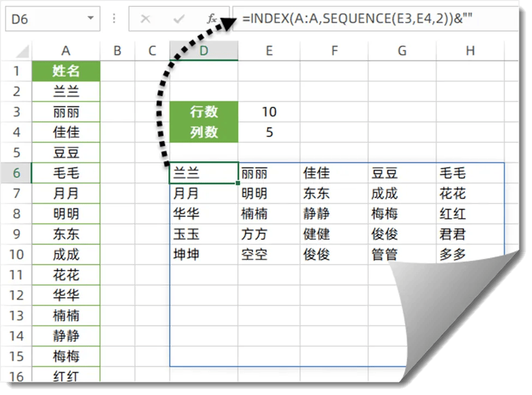The image size is (532, 395).
Task: Click the green 行数 label cell
Action: coord(204,112)
